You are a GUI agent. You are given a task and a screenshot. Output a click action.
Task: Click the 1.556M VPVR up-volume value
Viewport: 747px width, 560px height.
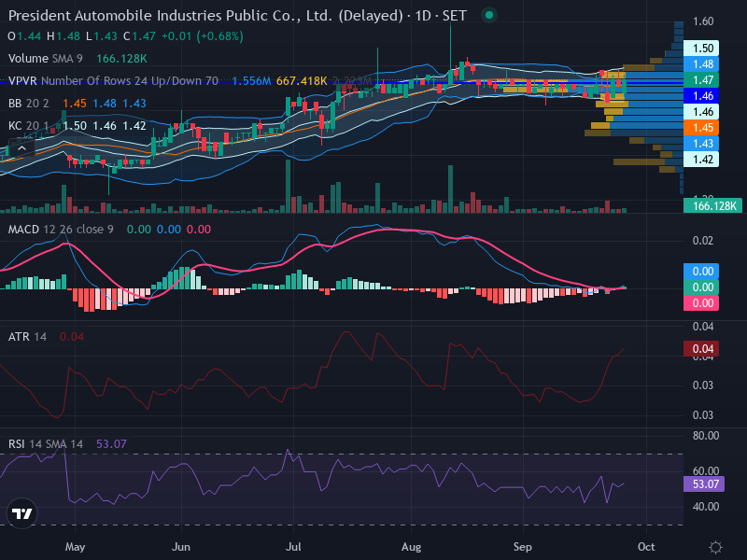click(251, 81)
